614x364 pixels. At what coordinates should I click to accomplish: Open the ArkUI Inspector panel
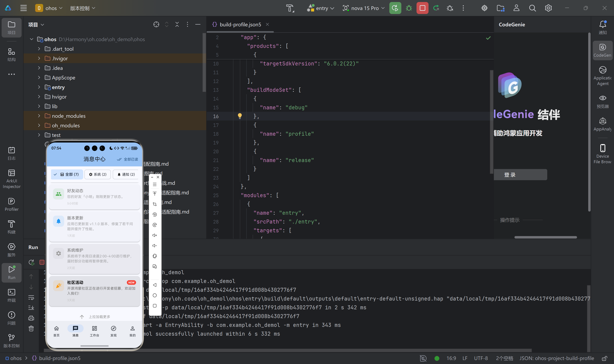(x=12, y=179)
